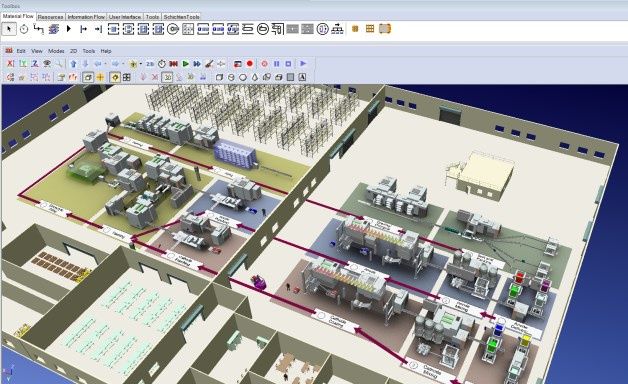The height and width of the screenshot is (384, 628).
Task: Choose the PickAndPlace round icon in Toolbox
Action: (173, 29)
